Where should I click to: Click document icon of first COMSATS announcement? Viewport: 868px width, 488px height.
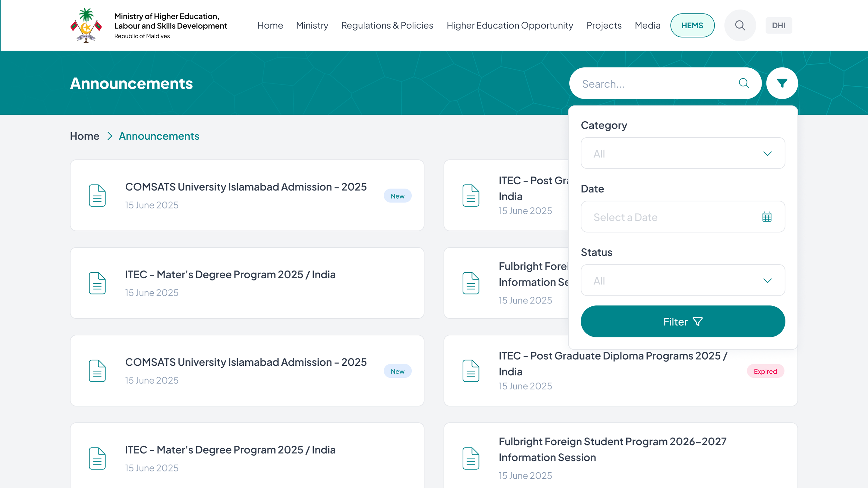tap(97, 195)
